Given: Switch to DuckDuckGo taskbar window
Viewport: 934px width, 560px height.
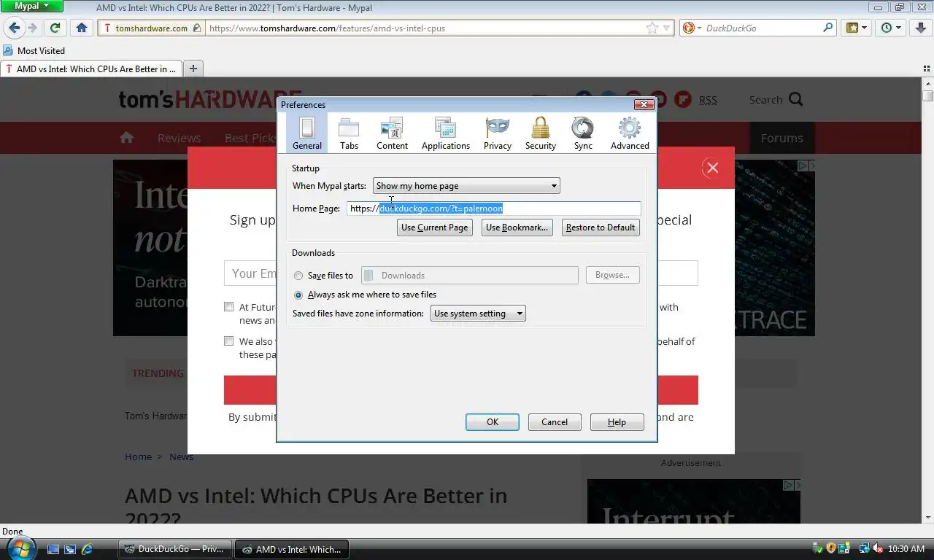Looking at the screenshot, I should [175, 549].
